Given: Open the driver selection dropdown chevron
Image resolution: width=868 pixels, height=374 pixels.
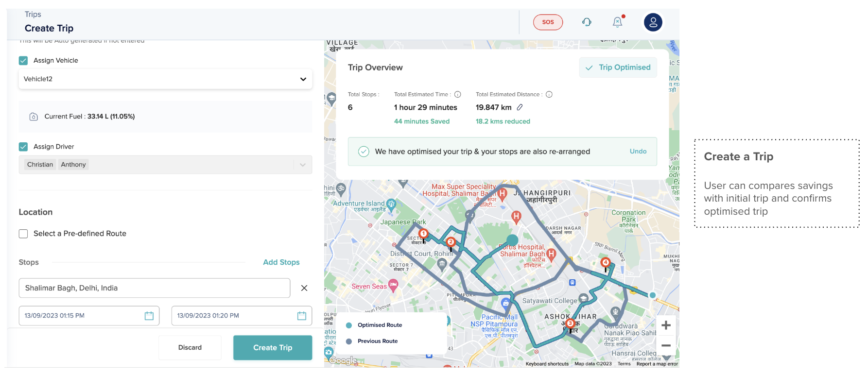Looking at the screenshot, I should click(x=303, y=165).
